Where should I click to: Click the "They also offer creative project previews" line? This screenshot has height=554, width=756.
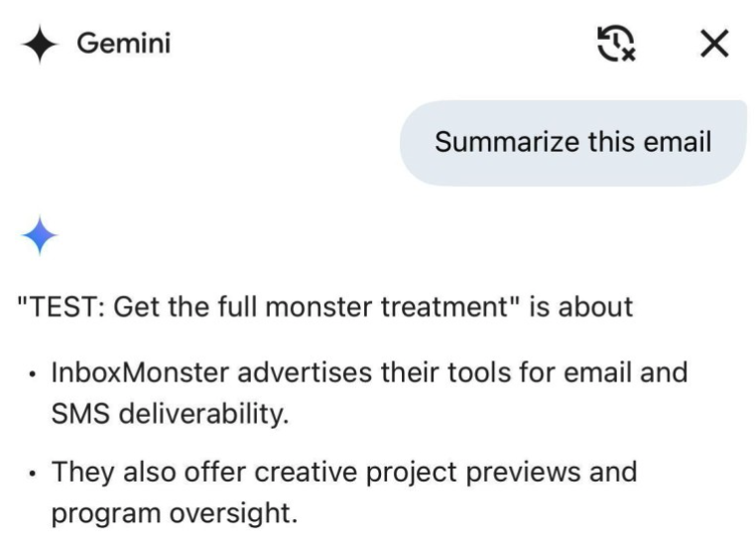coord(343,471)
